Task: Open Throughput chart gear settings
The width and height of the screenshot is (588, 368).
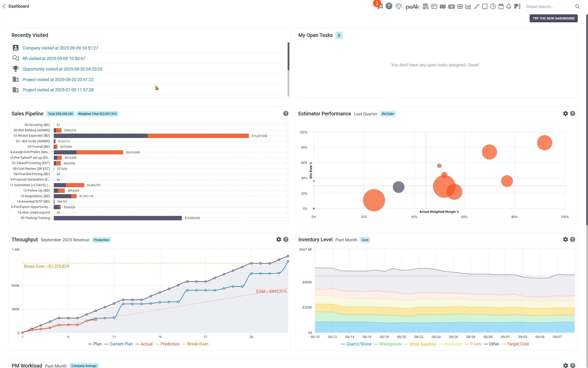Action: point(279,240)
